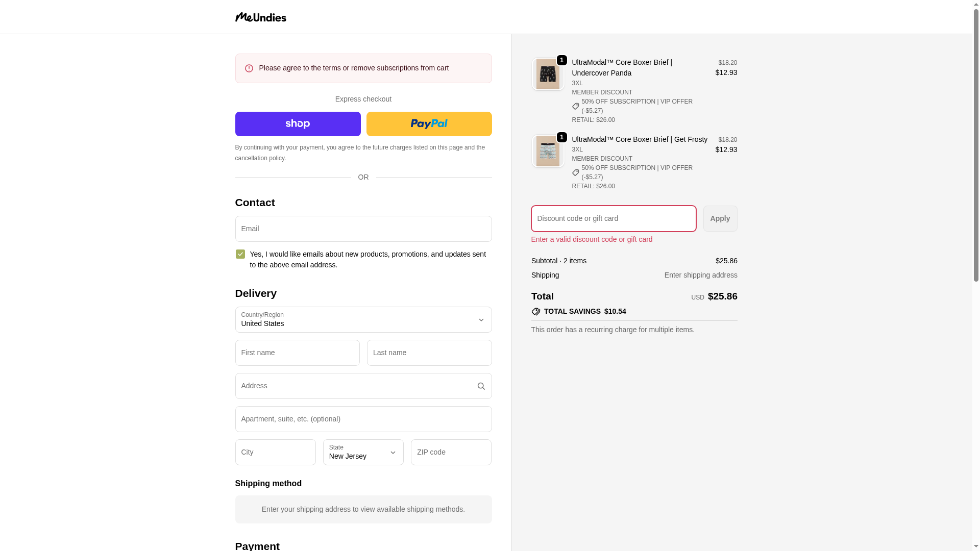Click the Last name field

point(429,353)
